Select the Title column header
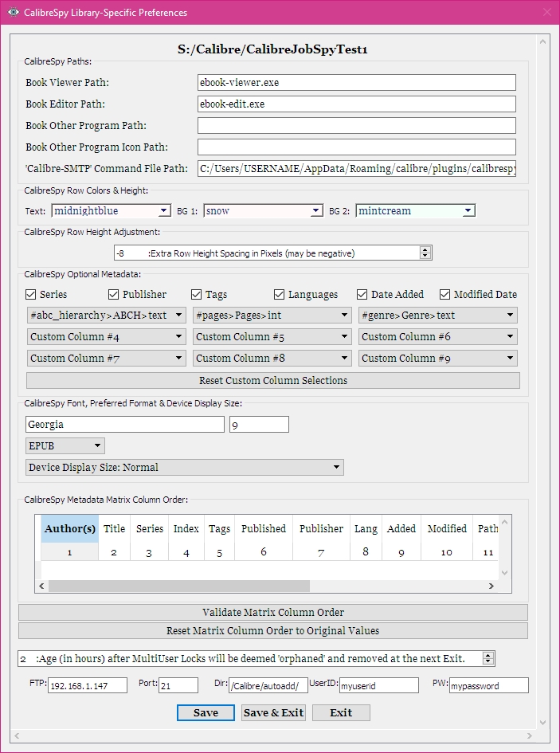The height and width of the screenshot is (753, 560). (114, 529)
